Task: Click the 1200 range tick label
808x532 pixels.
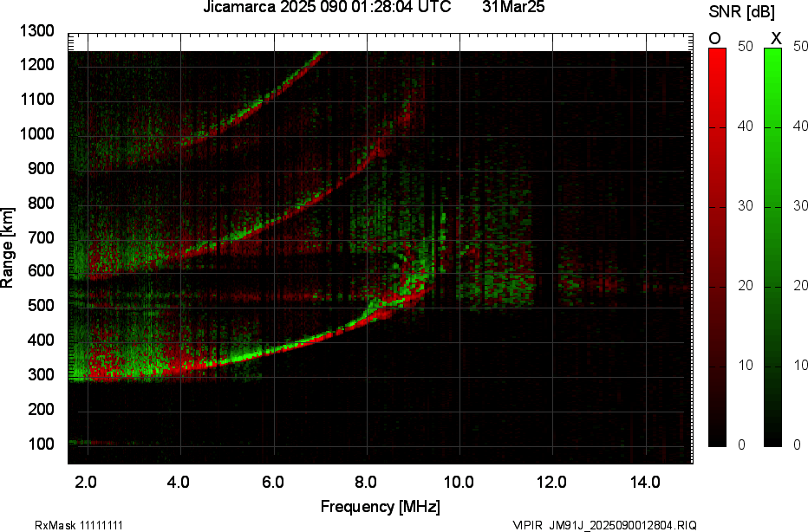Action: click(x=37, y=64)
